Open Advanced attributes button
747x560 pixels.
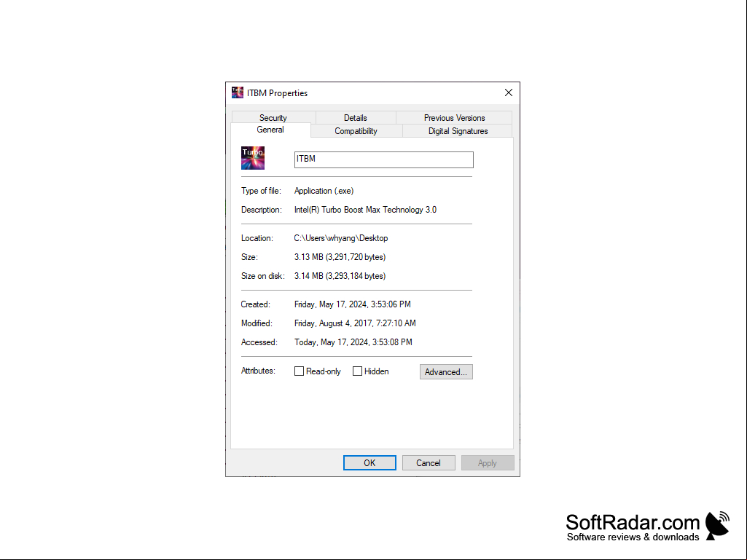click(446, 372)
